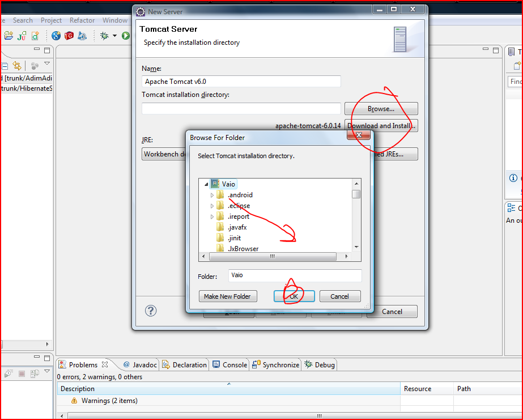Switch to the Problems tab
This screenshot has height=420, width=523.
[83, 365]
